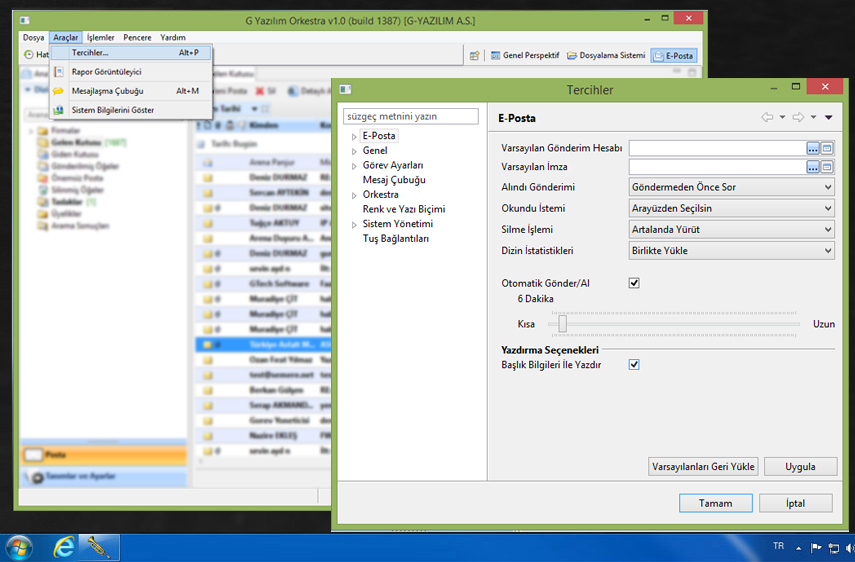Open Dizin İstatistikleri dropdown
This screenshot has width=855, height=562.
click(x=731, y=251)
